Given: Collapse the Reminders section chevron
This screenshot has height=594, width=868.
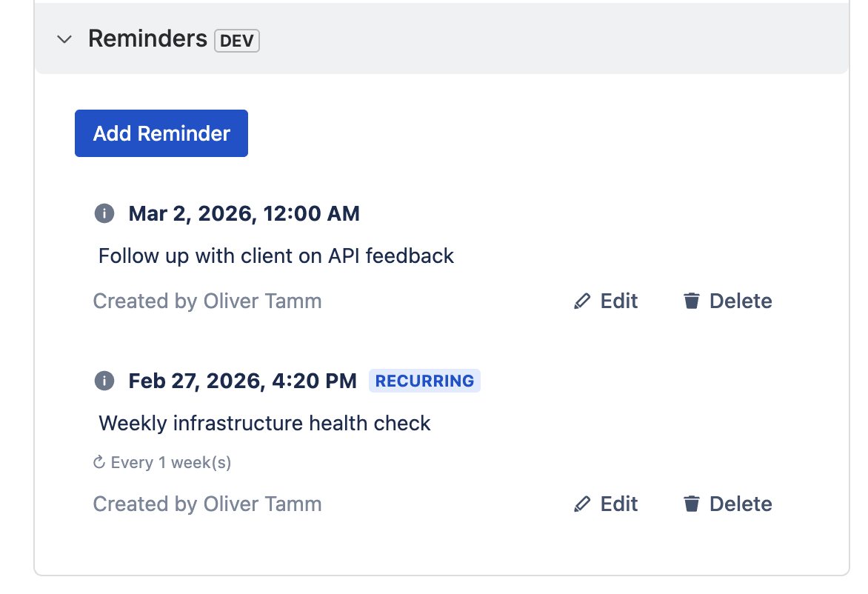Looking at the screenshot, I should click(x=64, y=39).
